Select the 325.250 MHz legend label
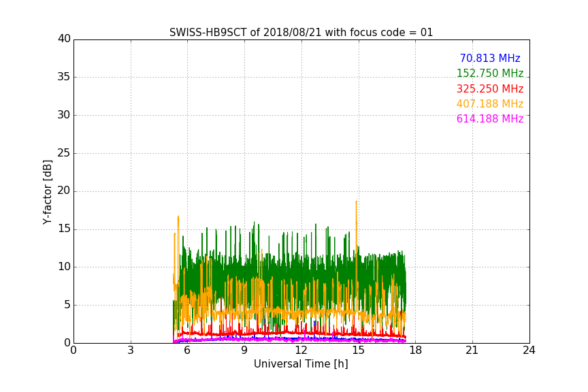Viewport: 588px width, 392px height. point(490,88)
